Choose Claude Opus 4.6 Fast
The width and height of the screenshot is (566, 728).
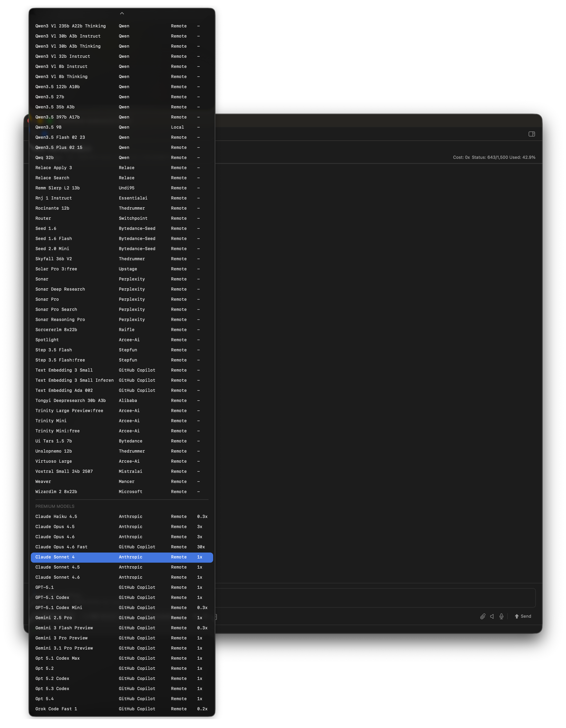click(122, 547)
